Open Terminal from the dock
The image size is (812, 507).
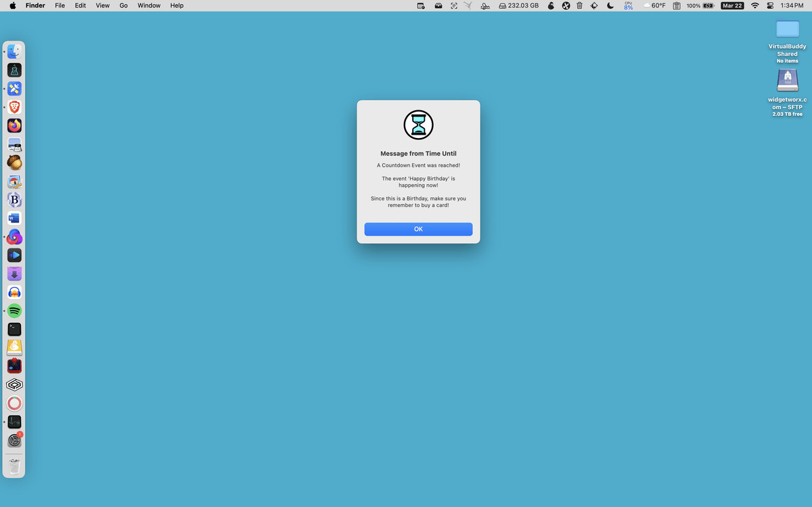point(14,329)
